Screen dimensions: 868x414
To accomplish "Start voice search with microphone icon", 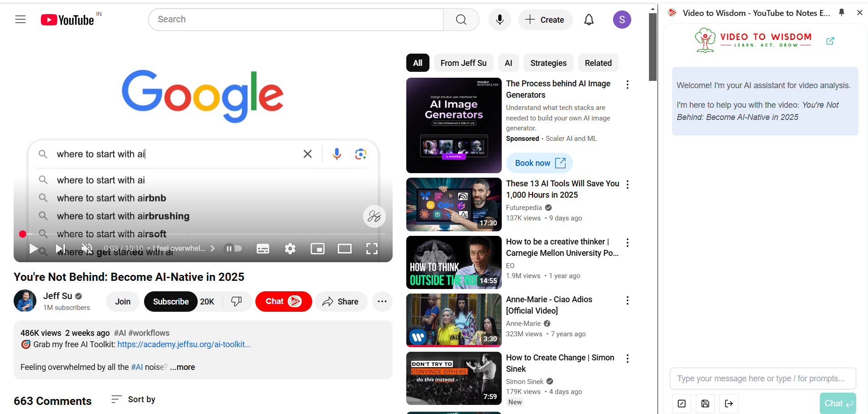I will 500,20.
